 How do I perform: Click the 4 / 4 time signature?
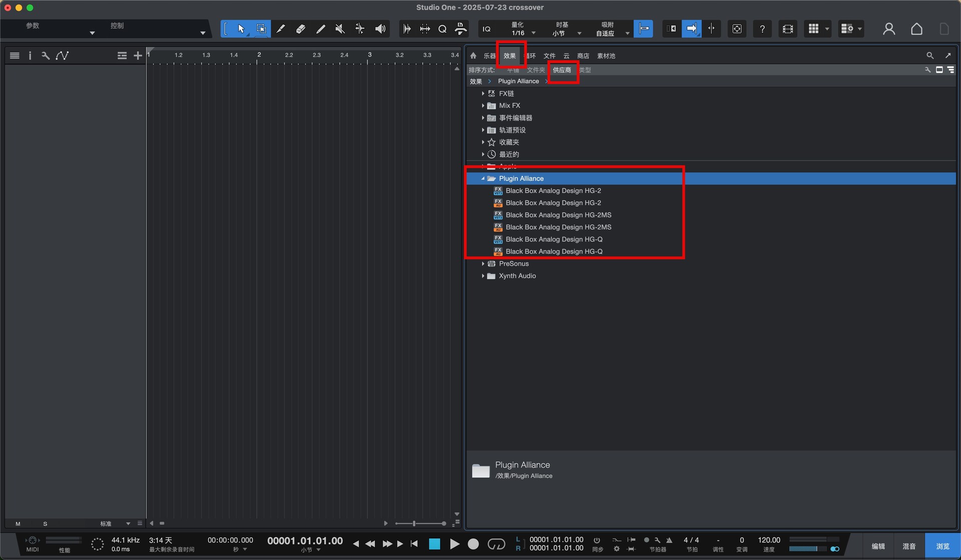point(691,540)
